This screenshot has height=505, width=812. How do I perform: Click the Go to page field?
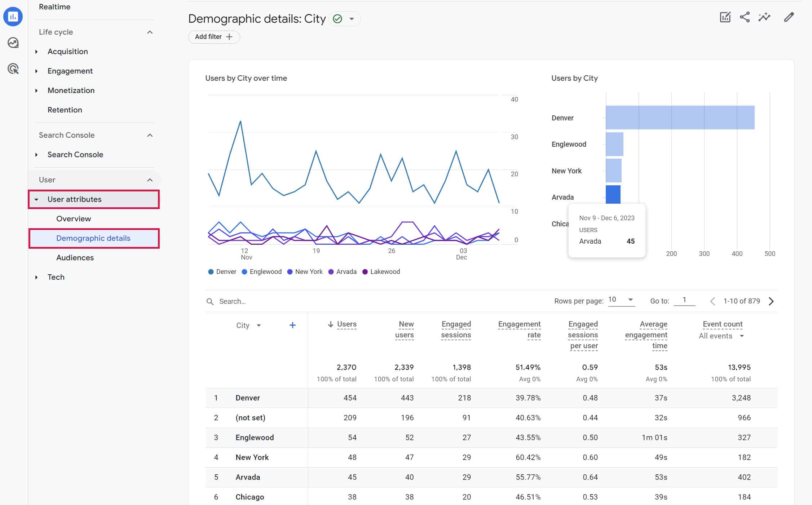[x=684, y=300]
